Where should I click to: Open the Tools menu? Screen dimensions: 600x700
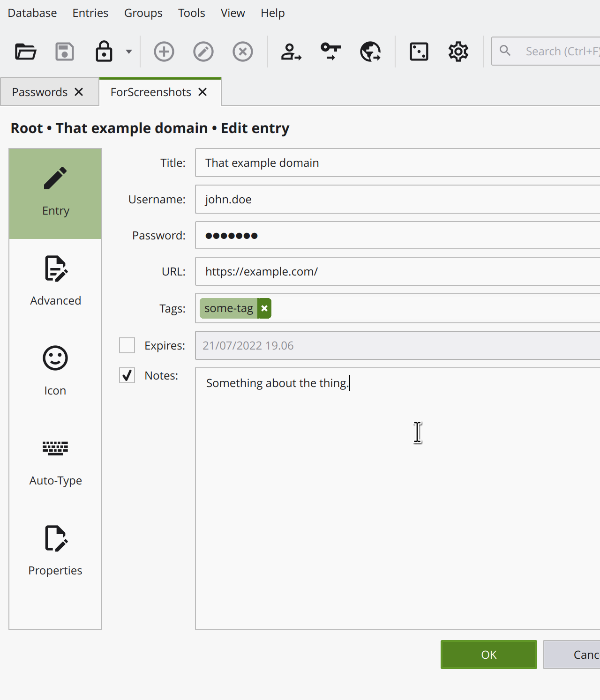pyautogui.click(x=192, y=13)
